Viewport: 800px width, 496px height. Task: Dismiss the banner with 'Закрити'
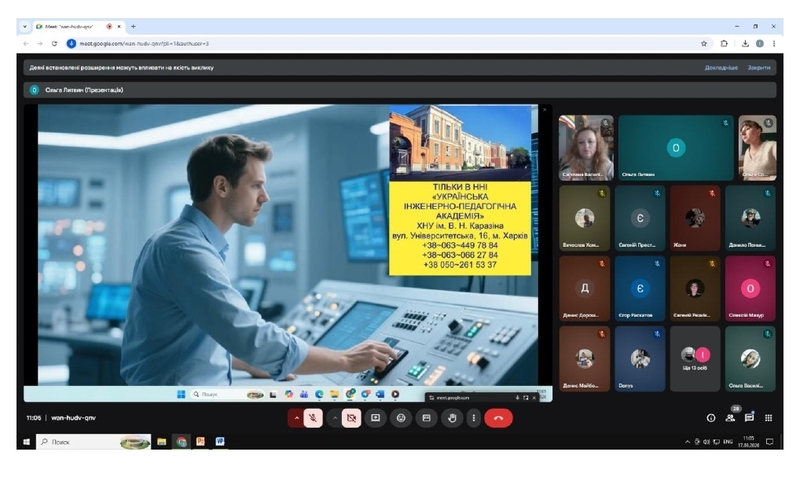pos(759,68)
